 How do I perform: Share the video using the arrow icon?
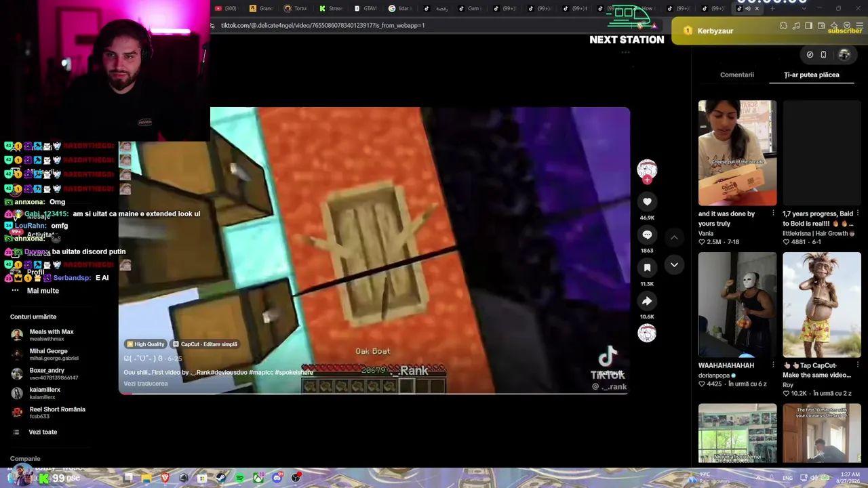click(647, 301)
